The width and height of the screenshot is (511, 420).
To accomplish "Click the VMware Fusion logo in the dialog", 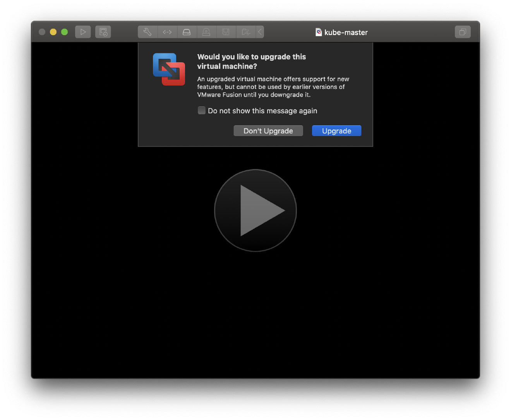I will [x=168, y=70].
